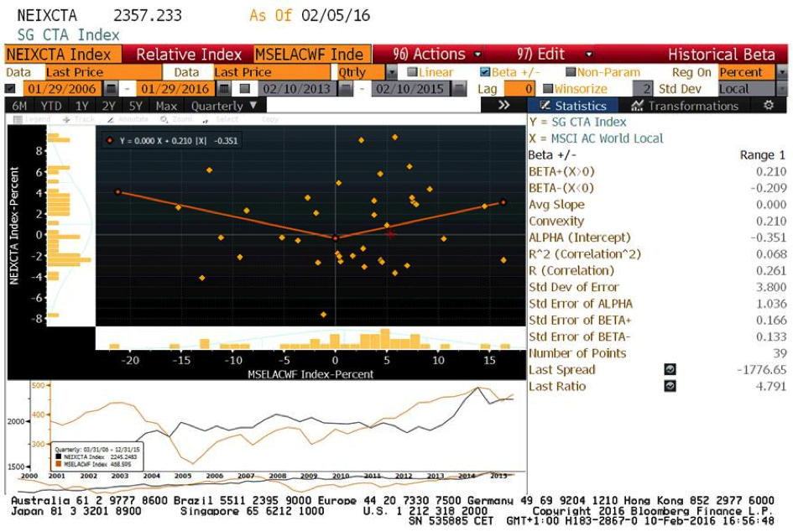The image size is (793, 532).
Task: Click the Lag value field
Action: (x=519, y=89)
